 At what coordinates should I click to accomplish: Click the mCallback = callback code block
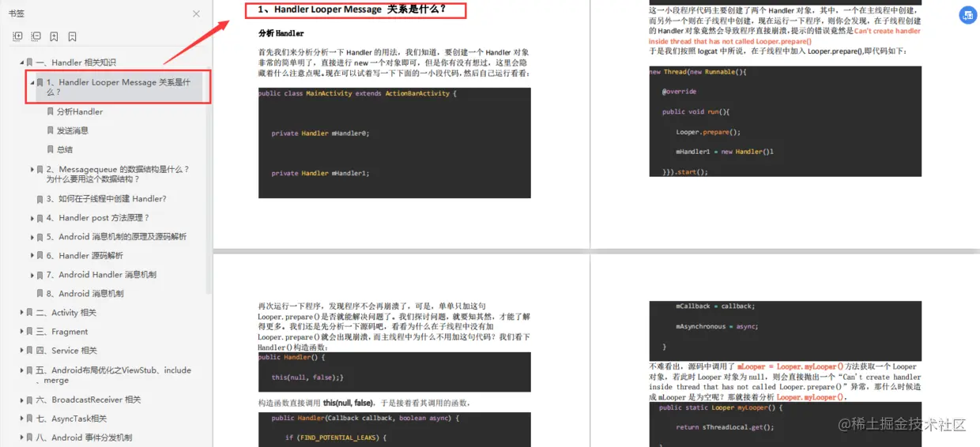tap(785, 329)
